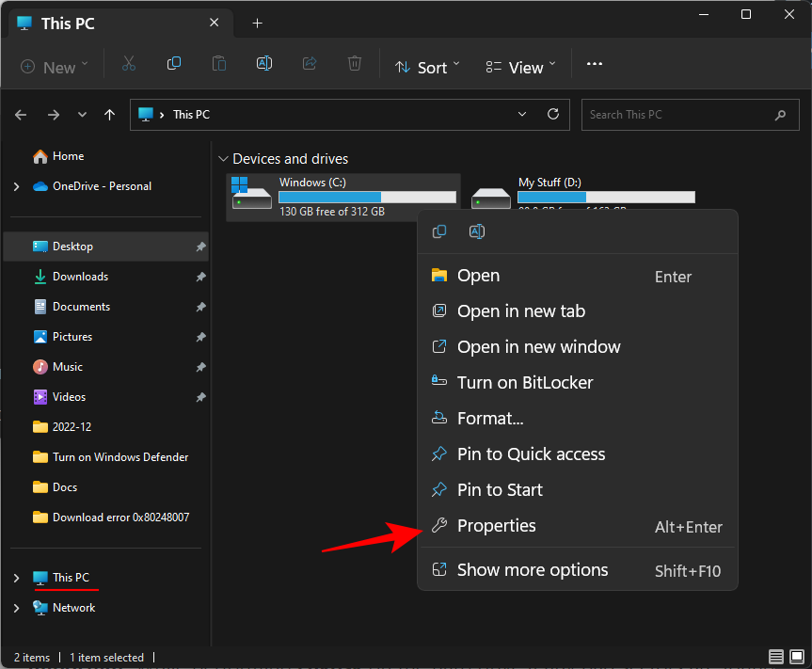Screen dimensions: 812x669
Task: Click the Search This PC field
Action: pyautogui.click(x=677, y=115)
